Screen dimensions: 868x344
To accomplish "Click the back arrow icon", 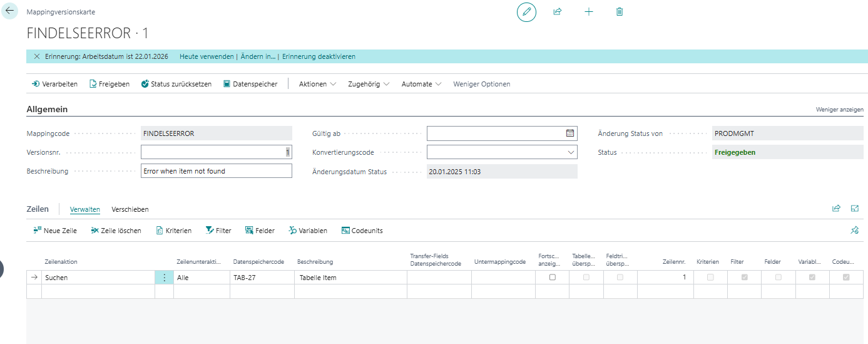I will click(9, 11).
